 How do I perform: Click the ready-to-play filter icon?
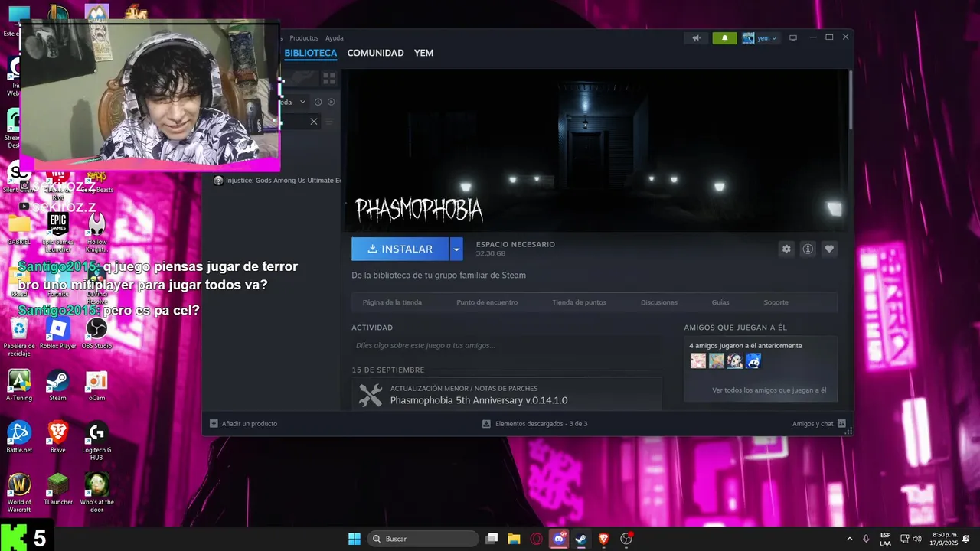tap(332, 102)
